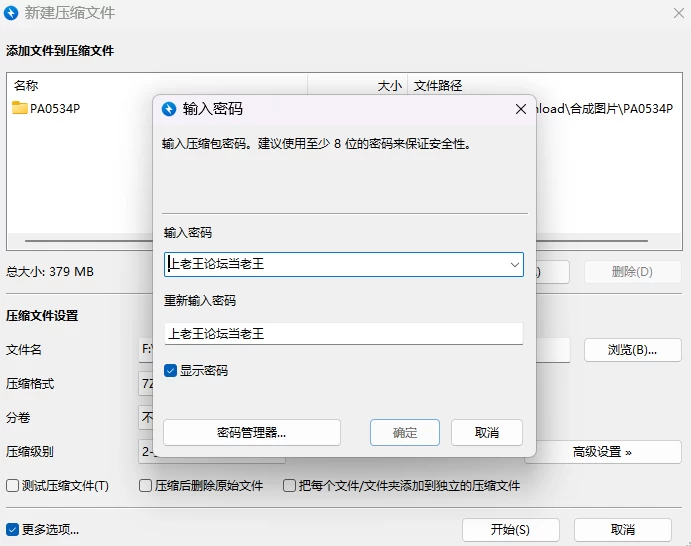Screen dimensions: 691x546
Task: Uncheck the 显示密码 checkbox
Action: (170, 371)
